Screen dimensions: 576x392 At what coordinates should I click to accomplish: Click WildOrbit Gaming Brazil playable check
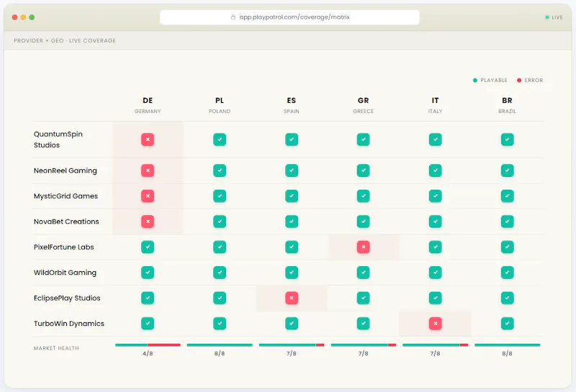coord(508,273)
